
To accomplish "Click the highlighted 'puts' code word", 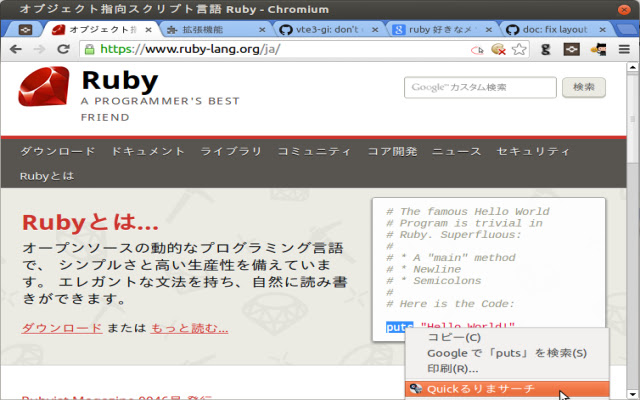I will 399,327.
